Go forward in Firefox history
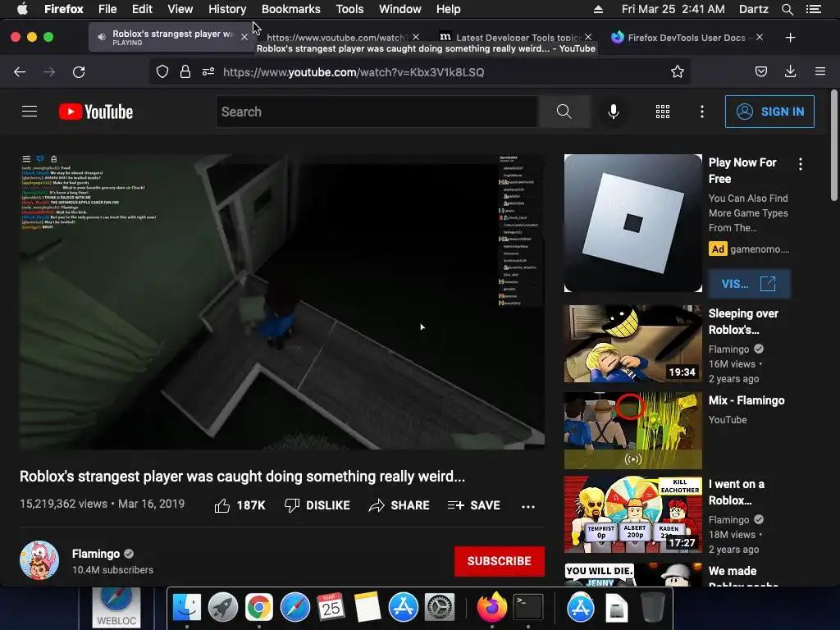 pyautogui.click(x=49, y=72)
